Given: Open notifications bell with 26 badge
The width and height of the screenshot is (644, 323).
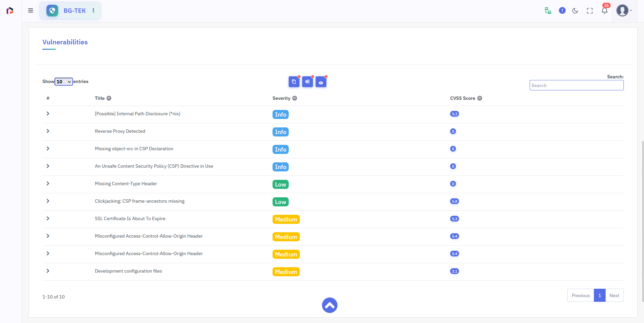Looking at the screenshot, I should tap(604, 11).
